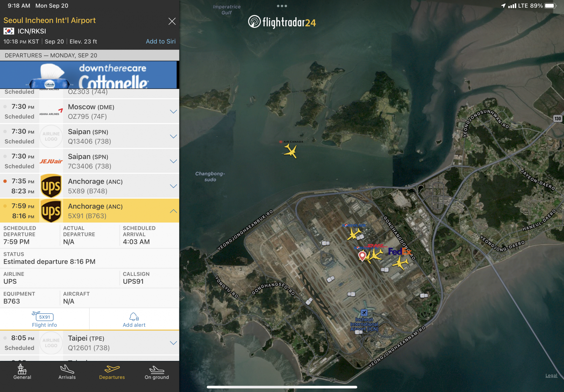Tap the red airport location pin
Image resolution: width=564 pixels, height=392 pixels.
pyautogui.click(x=362, y=256)
